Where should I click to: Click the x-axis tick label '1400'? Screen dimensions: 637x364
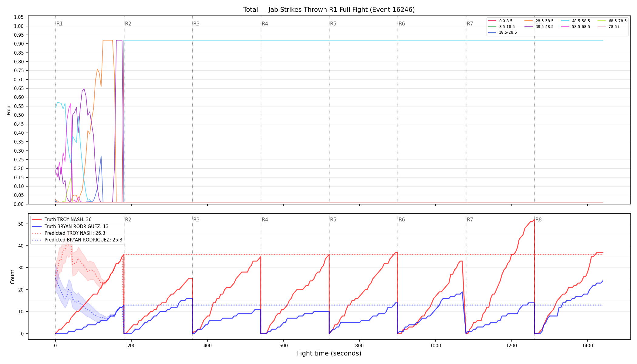pyautogui.click(x=588, y=345)
